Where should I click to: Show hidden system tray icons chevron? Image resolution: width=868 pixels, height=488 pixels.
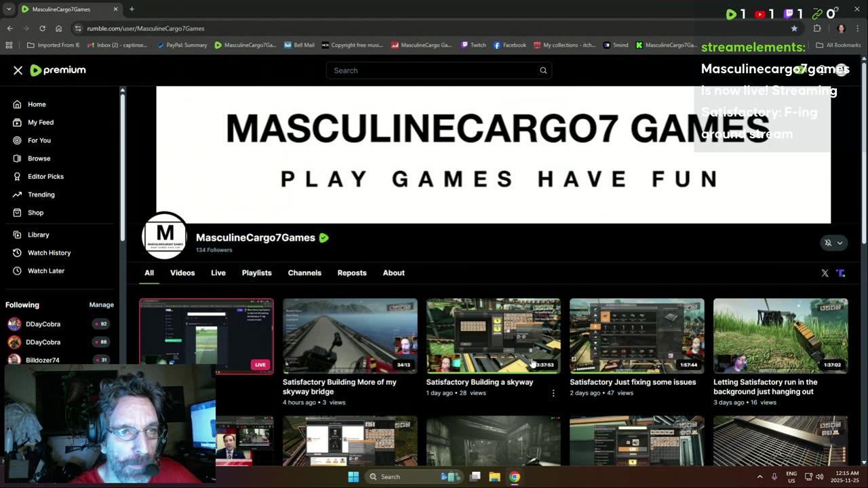(759, 476)
